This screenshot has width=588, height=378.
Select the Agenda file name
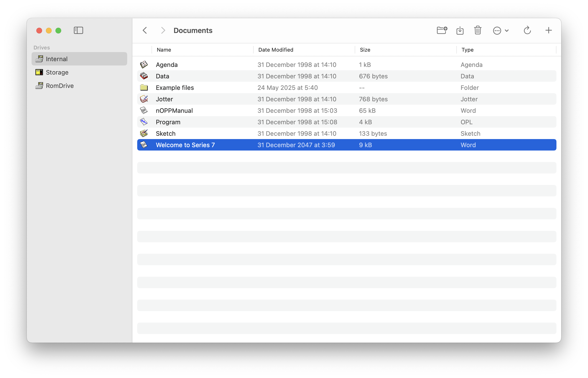[x=167, y=65]
